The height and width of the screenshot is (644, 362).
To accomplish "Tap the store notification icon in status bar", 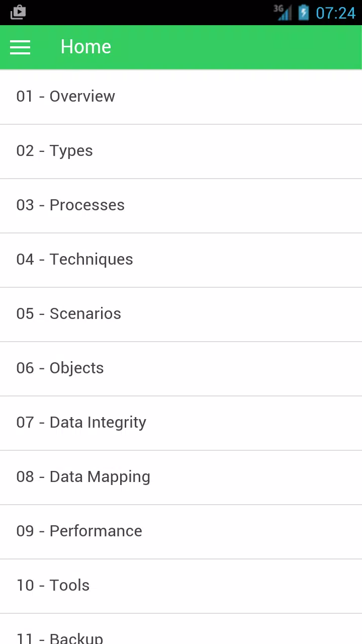I will (18, 12).
